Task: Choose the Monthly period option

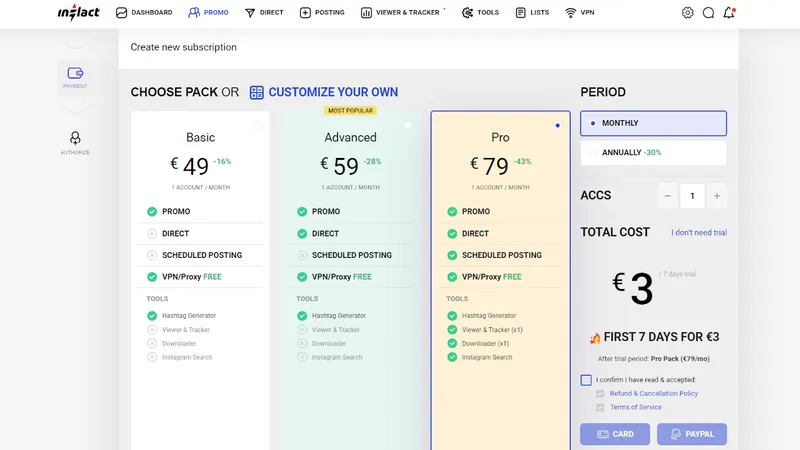Action: pyautogui.click(x=653, y=123)
